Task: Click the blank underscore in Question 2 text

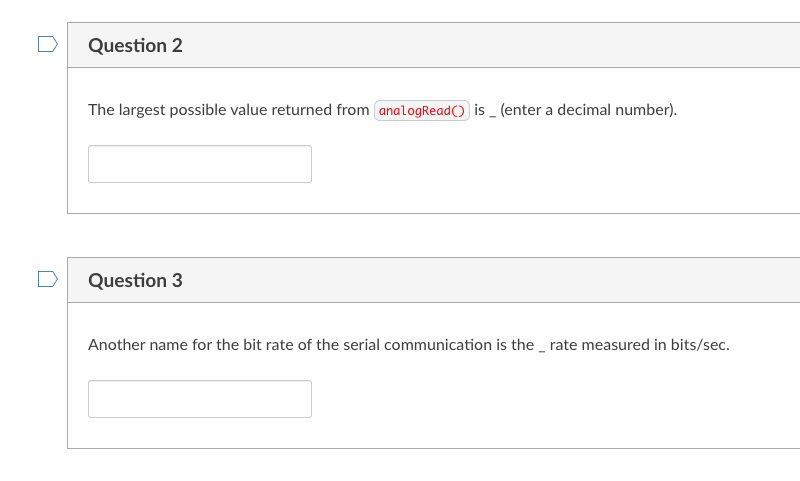Action: (x=492, y=113)
